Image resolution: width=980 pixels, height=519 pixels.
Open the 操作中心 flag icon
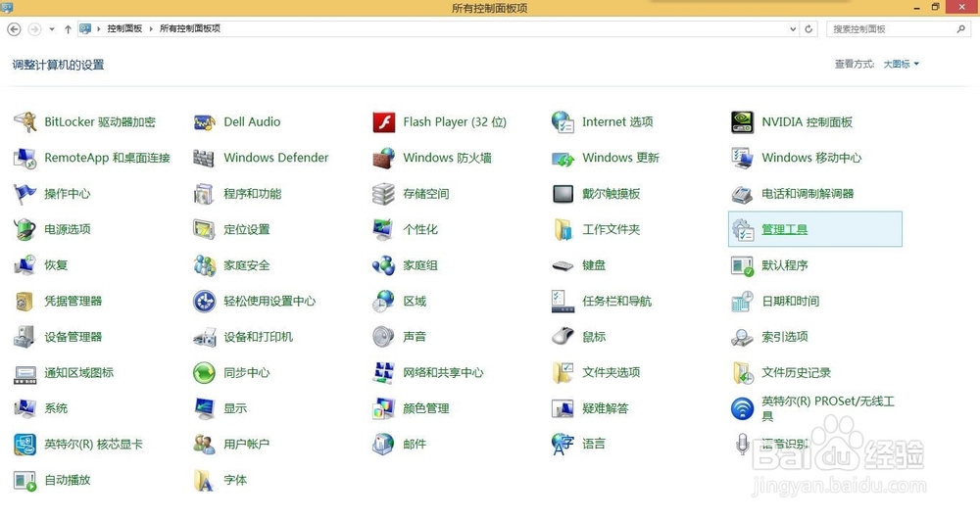(25, 194)
